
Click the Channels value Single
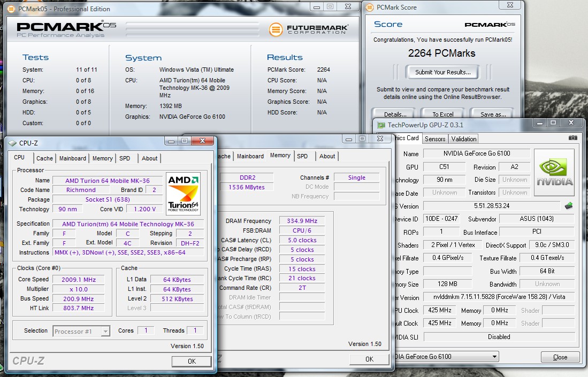(356, 178)
